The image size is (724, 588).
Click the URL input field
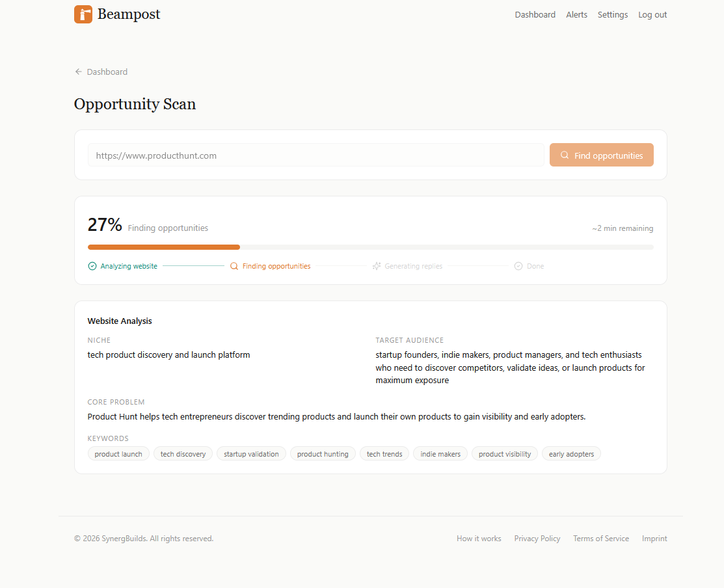click(x=315, y=155)
